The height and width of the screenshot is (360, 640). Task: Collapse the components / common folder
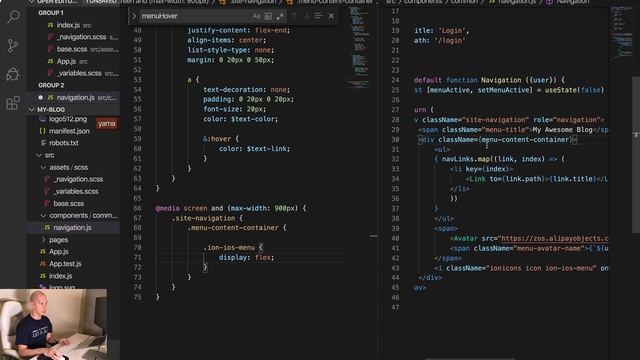[x=74, y=216]
